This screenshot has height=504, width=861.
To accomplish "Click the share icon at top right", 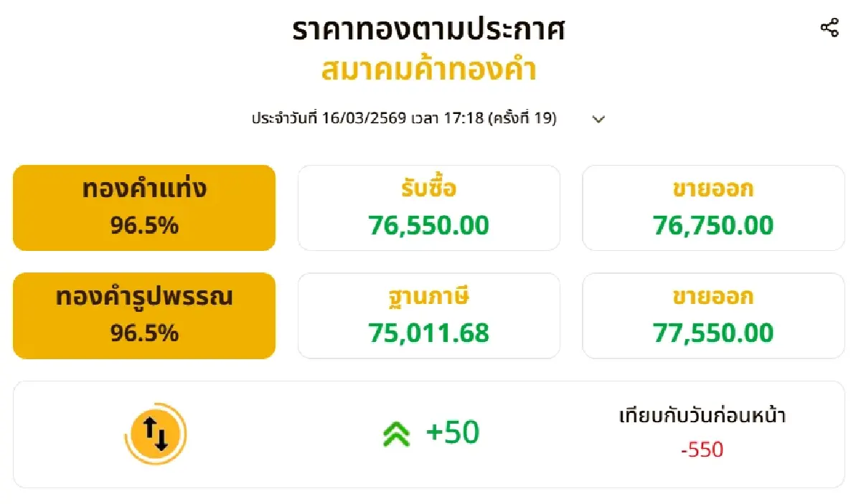I will [x=830, y=27].
